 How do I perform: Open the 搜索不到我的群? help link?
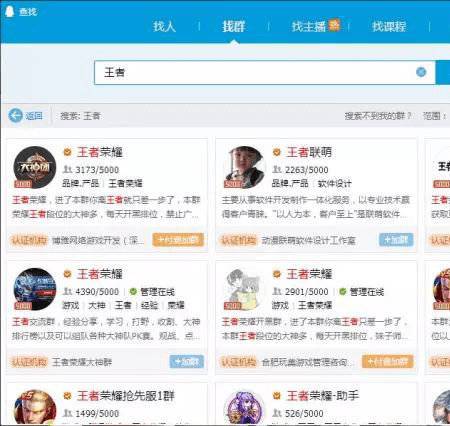coord(378,116)
